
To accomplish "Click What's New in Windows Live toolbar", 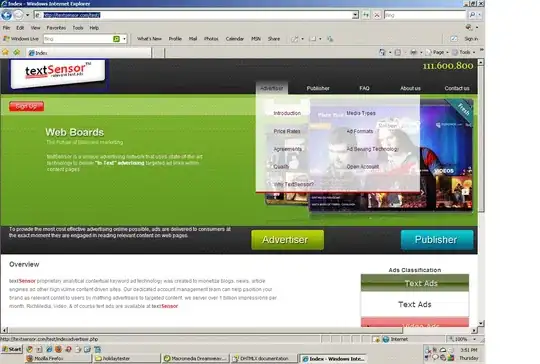I will click(x=149, y=39).
